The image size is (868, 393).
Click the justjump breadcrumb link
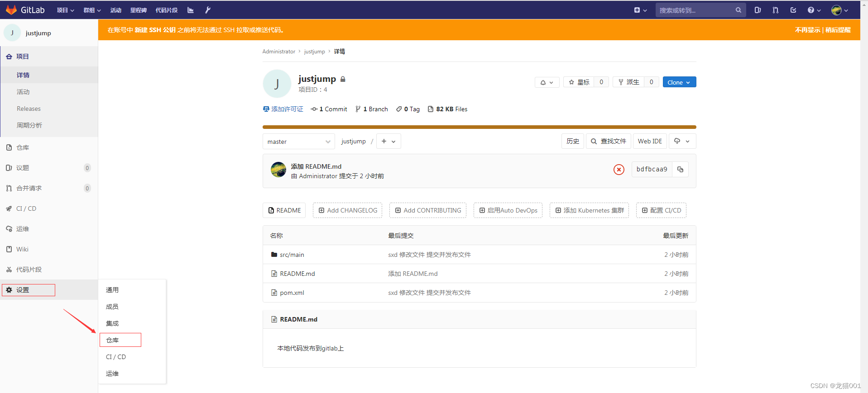[314, 52]
